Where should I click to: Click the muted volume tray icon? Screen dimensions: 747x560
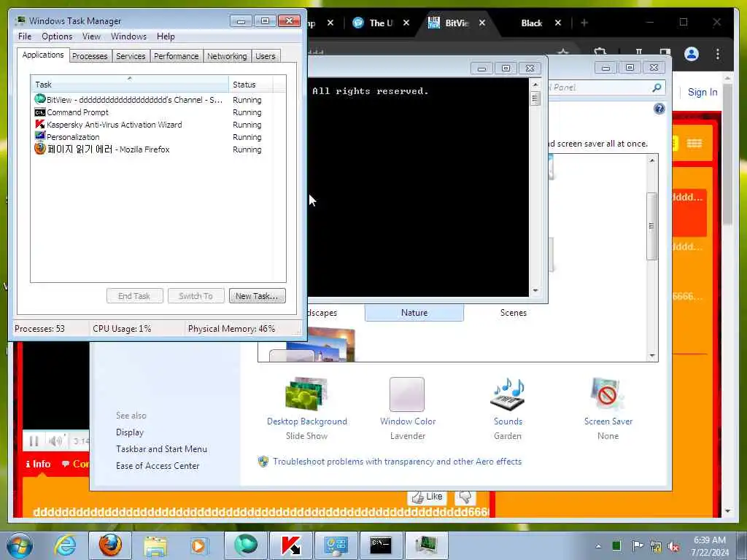(673, 546)
